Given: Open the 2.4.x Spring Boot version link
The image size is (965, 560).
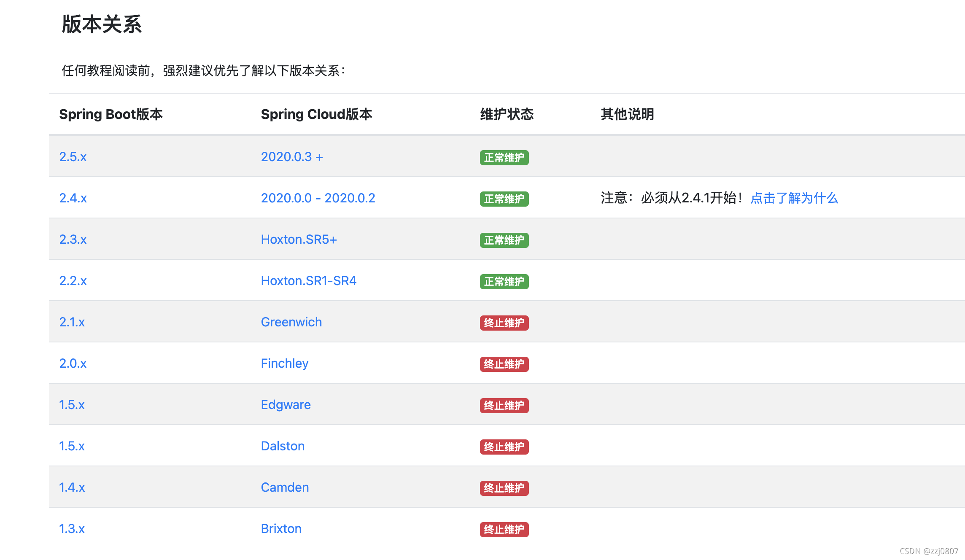Looking at the screenshot, I should [73, 198].
